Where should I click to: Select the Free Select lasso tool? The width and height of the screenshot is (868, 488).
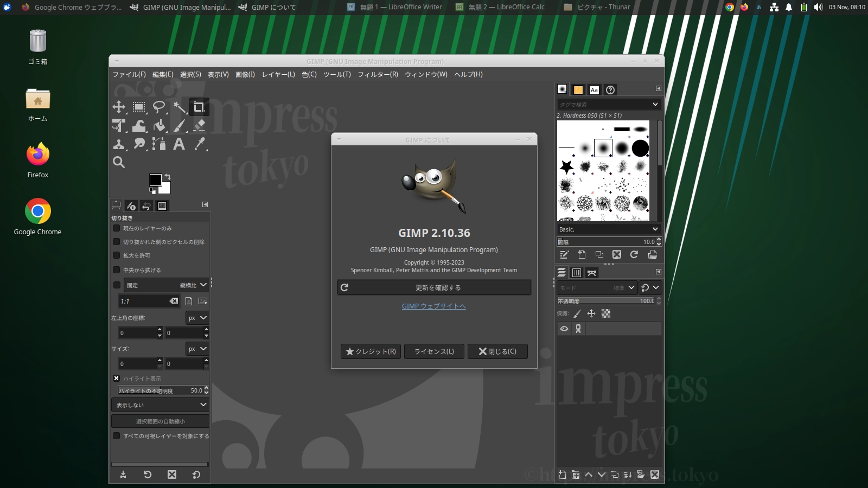[x=159, y=107]
